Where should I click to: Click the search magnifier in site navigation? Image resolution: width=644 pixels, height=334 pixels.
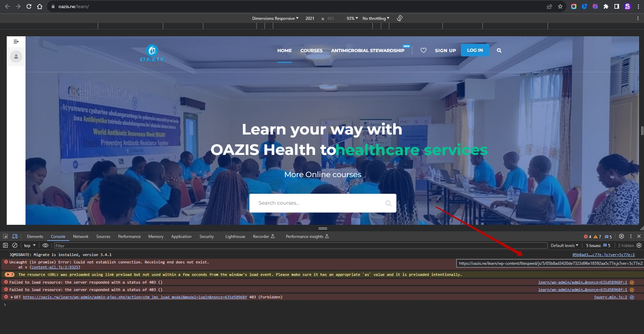499,50
